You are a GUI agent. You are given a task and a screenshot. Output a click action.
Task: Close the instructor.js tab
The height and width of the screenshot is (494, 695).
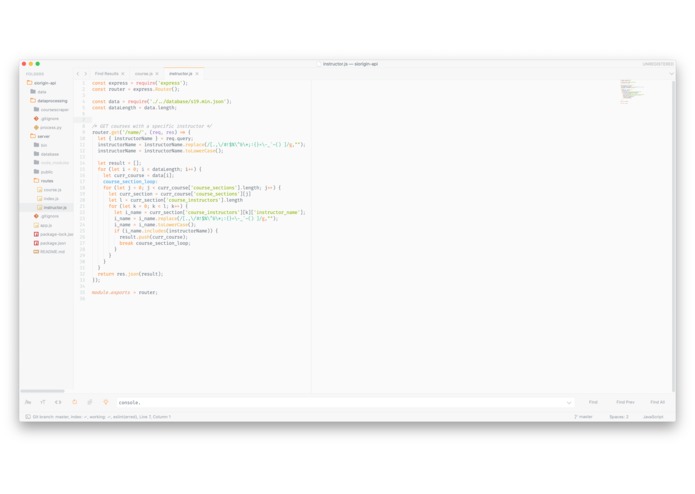(197, 74)
